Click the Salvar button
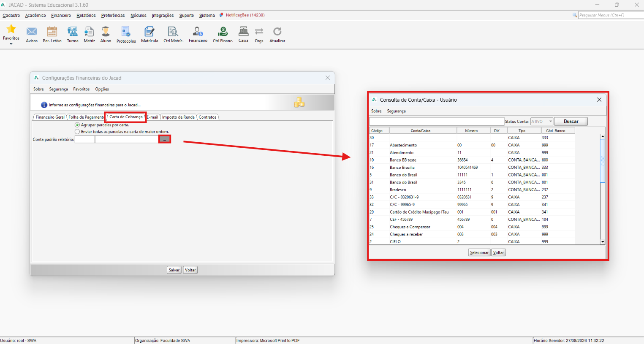This screenshot has height=344, width=644. 174,270
